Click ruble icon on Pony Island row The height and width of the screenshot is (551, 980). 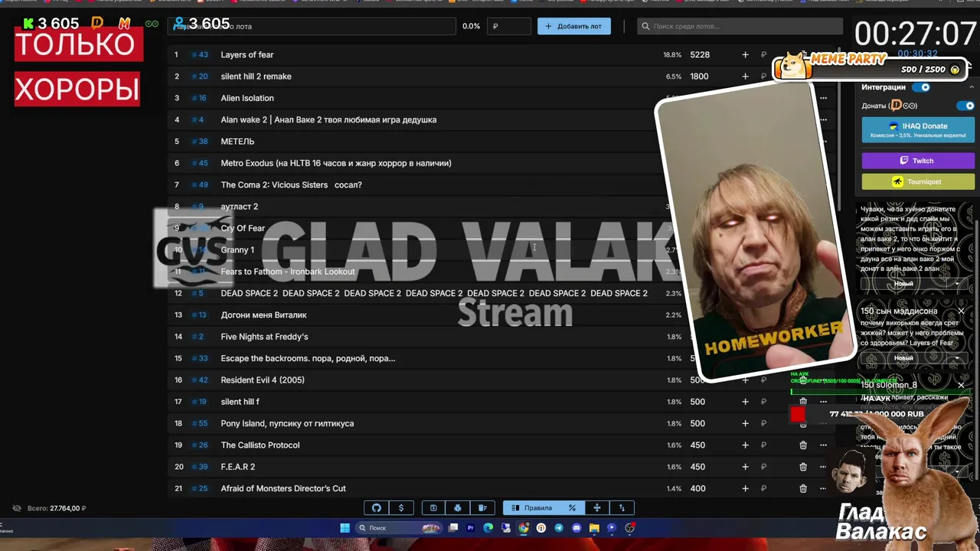tap(763, 423)
